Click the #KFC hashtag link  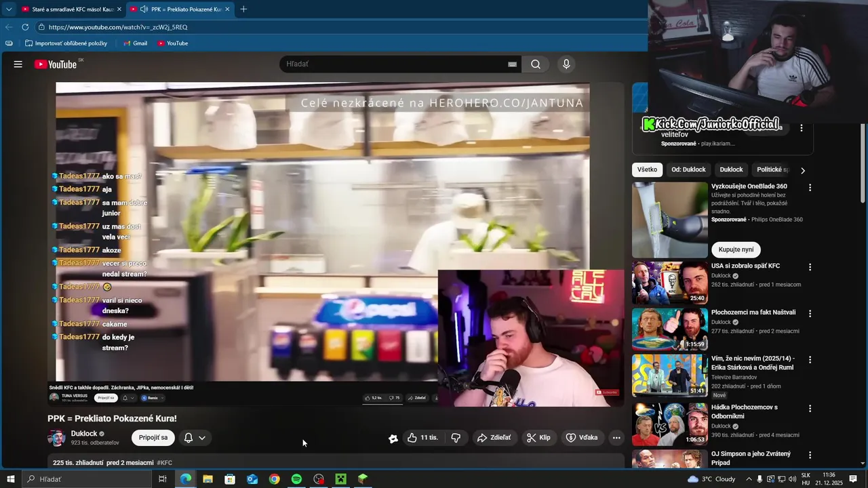coord(165,463)
